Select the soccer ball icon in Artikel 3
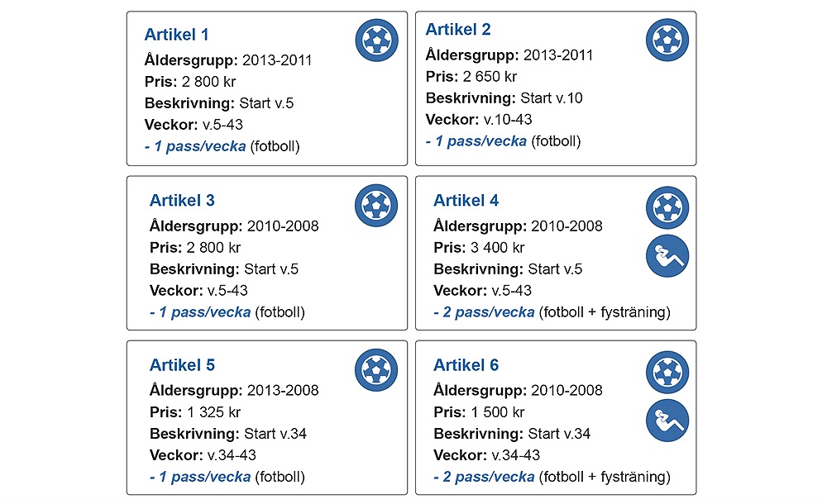Image resolution: width=827 pixels, height=504 pixels. pyautogui.click(x=376, y=206)
